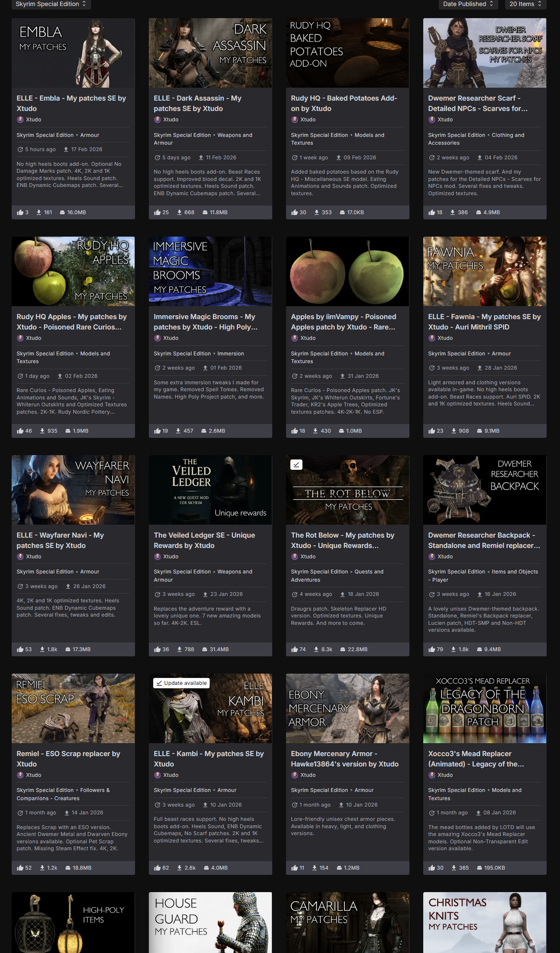Click the Armour category on ELLE - Embla card
560x953 pixels.
point(90,135)
